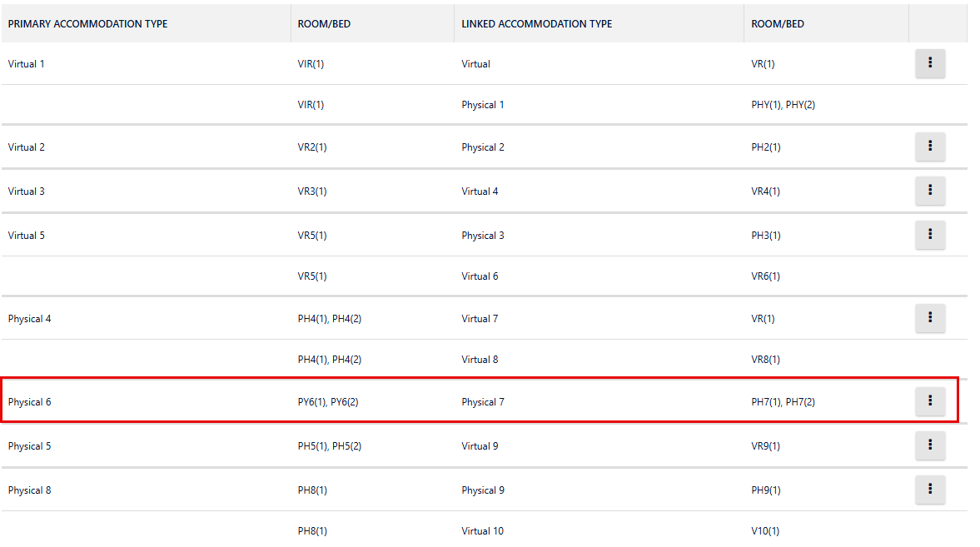This screenshot has width=980, height=547.
Task: Open the Physical 7 linked accommodation
Action: pos(483,402)
